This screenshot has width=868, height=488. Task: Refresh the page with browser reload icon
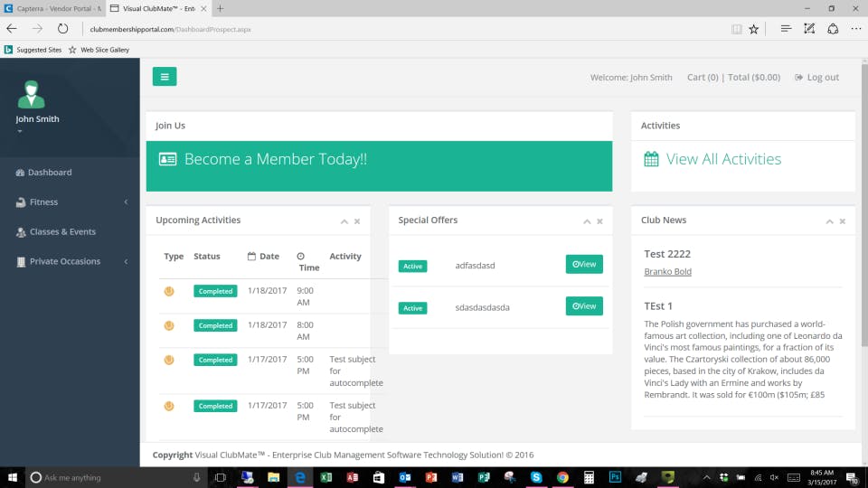coord(62,29)
